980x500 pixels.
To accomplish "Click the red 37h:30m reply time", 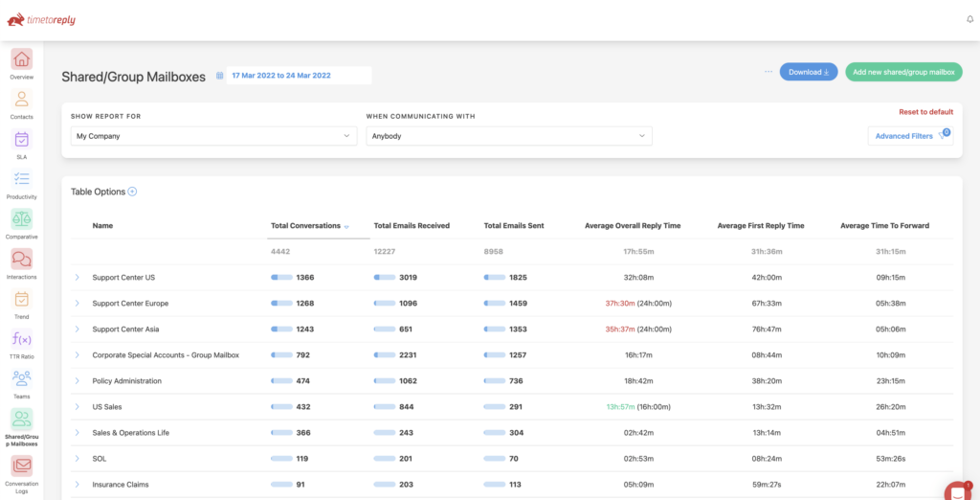I will click(620, 303).
